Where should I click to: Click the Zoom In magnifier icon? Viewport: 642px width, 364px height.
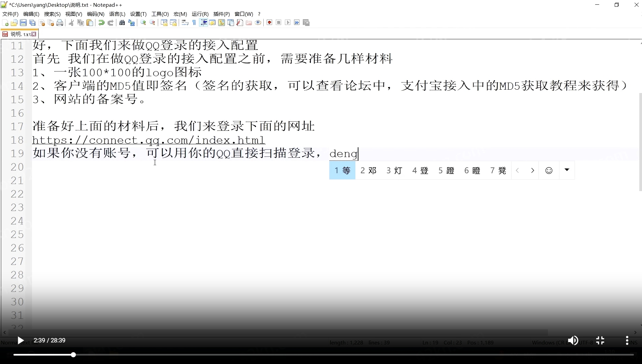143,23
